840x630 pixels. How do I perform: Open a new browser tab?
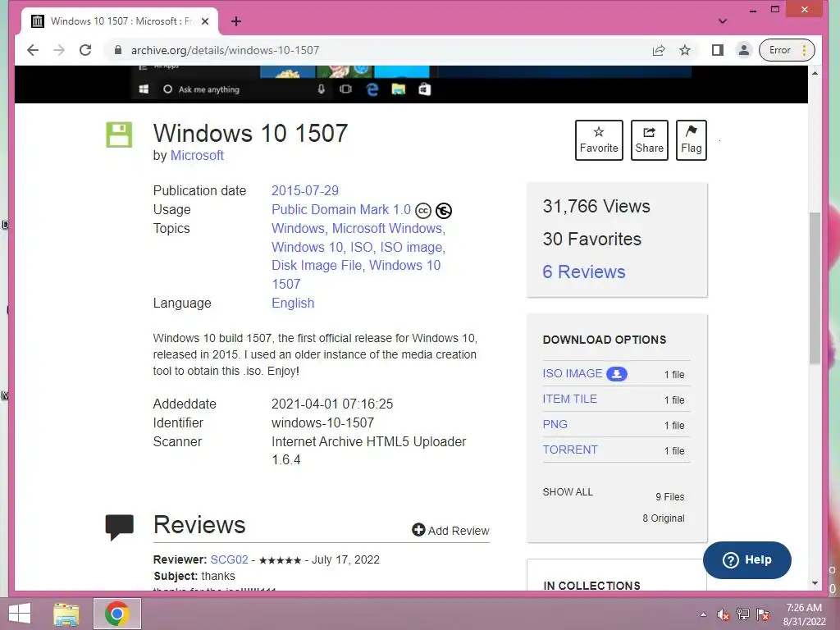(236, 21)
